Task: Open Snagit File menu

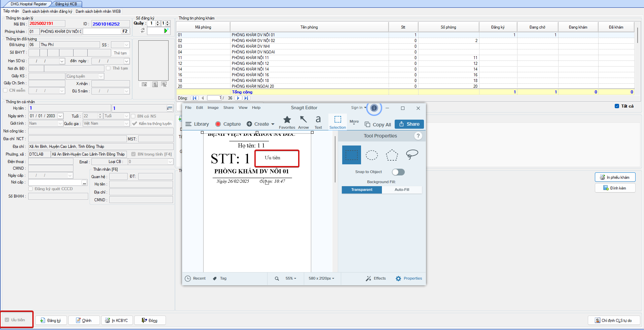Action: pos(188,108)
